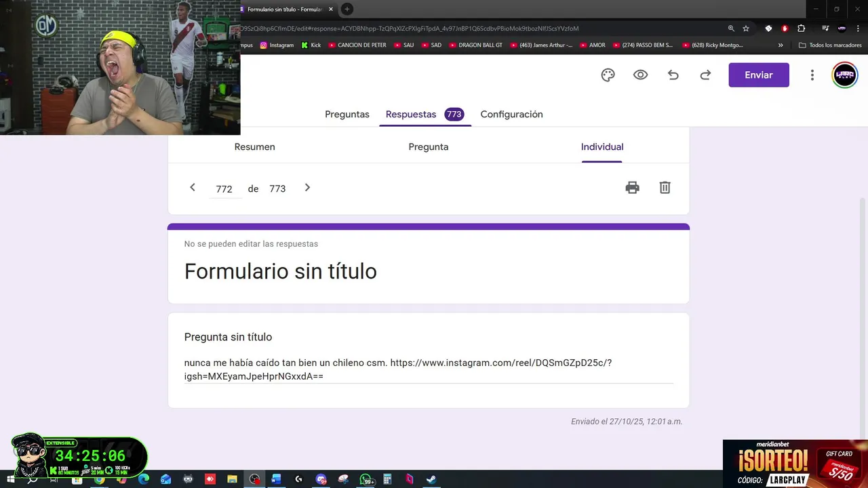868x488 pixels.
Task: Switch to the Preguntas tab
Action: coord(347,115)
